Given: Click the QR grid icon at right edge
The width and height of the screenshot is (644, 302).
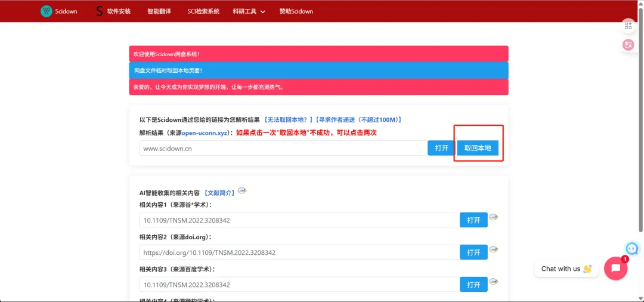Looking at the screenshot, I should click(x=628, y=26).
